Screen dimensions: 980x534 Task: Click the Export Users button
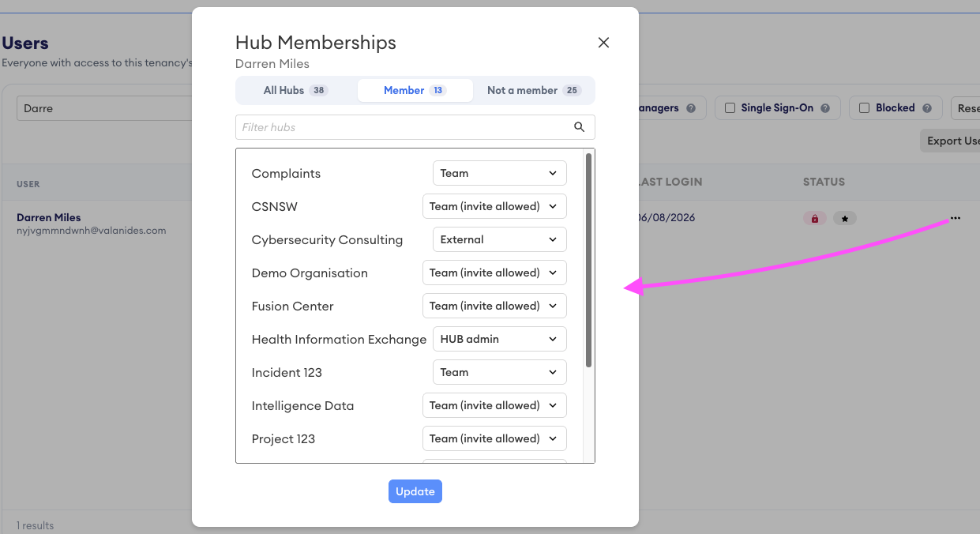[950, 141]
